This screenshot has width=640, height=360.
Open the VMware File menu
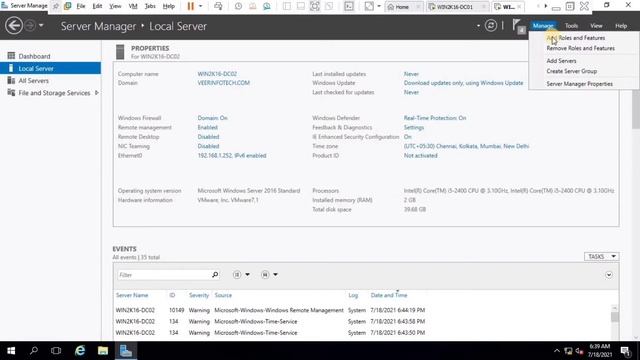click(x=81, y=6)
